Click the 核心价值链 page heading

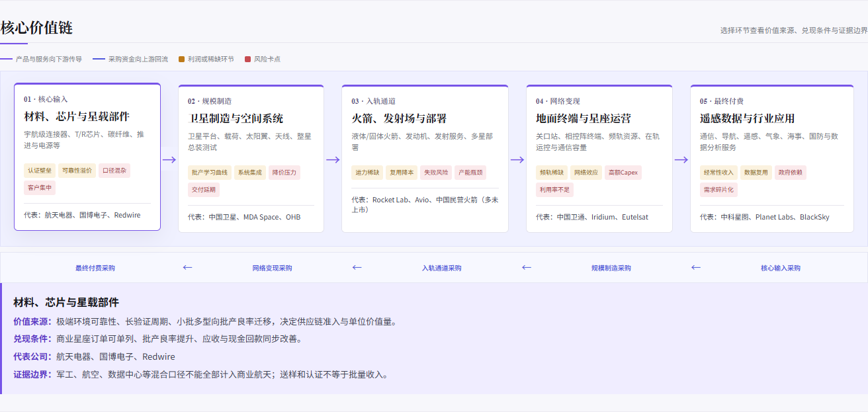(36, 28)
